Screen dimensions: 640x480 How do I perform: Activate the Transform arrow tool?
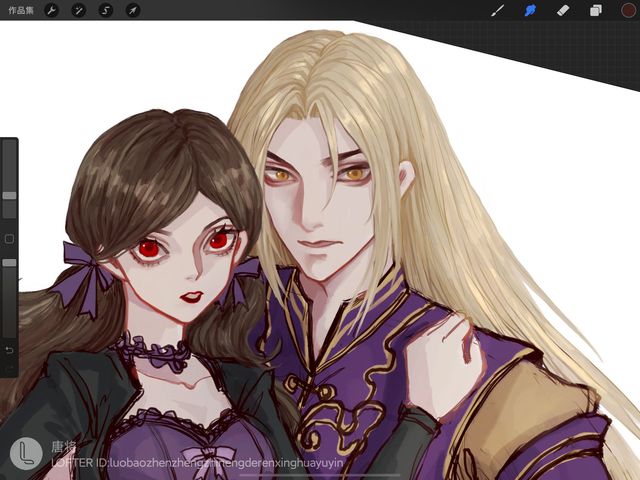(x=132, y=10)
